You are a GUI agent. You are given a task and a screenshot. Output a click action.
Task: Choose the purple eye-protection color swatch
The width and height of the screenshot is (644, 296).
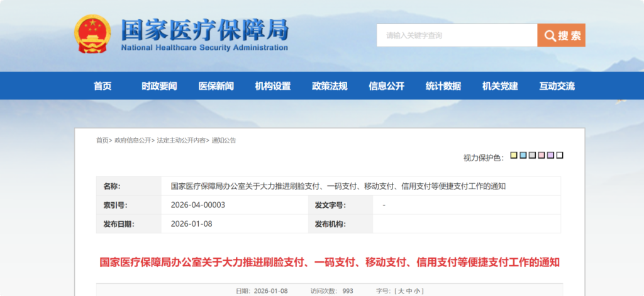[550, 156]
